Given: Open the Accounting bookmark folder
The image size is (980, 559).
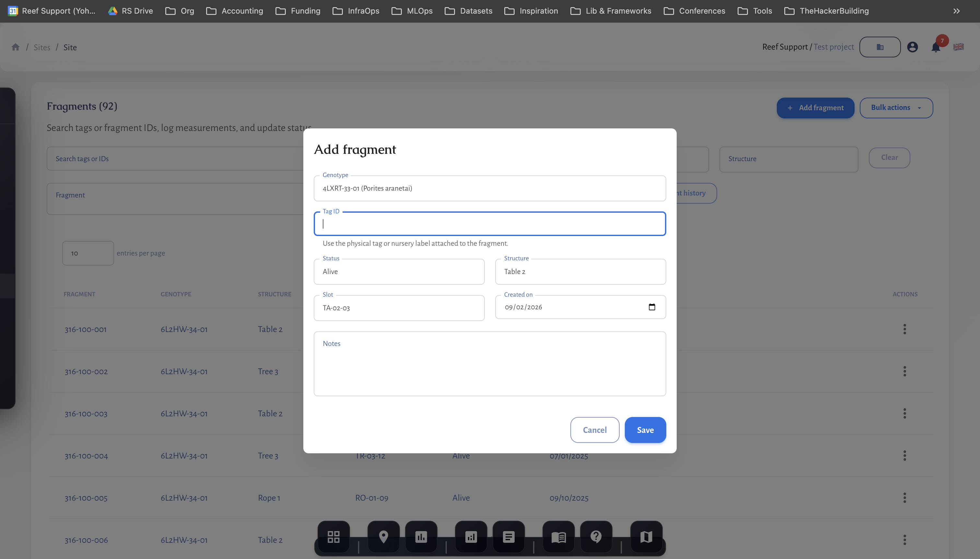Looking at the screenshot, I should tap(234, 11).
